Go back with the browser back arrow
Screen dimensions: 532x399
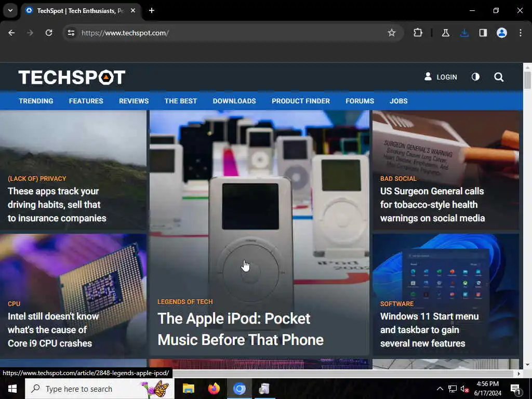11,33
